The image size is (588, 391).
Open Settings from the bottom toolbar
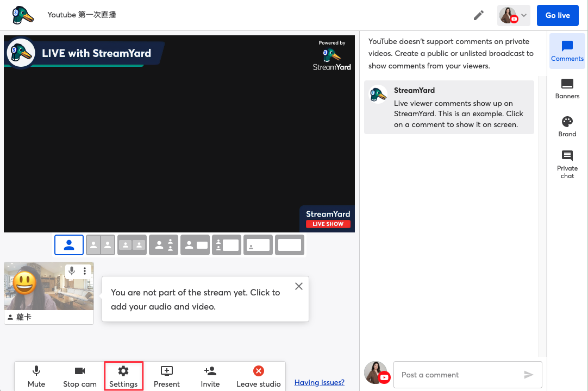click(x=123, y=376)
